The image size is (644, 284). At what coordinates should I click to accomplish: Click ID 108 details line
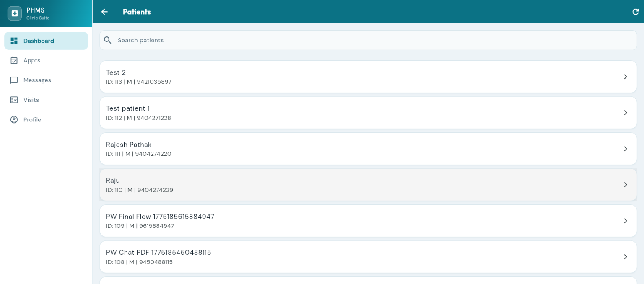(139, 262)
